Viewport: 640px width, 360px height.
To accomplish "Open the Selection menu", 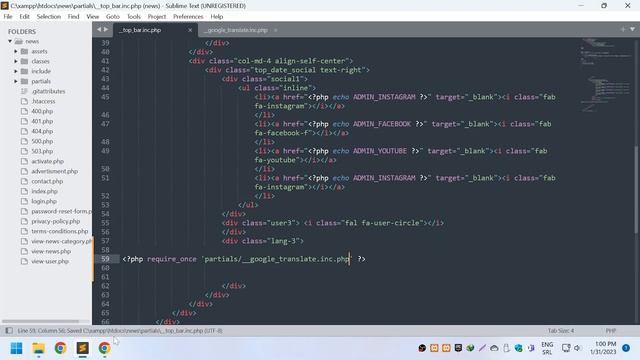I will pyautogui.click(x=49, y=17).
